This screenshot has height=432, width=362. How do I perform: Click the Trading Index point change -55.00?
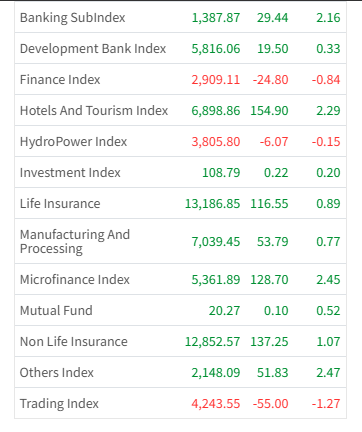270,404
